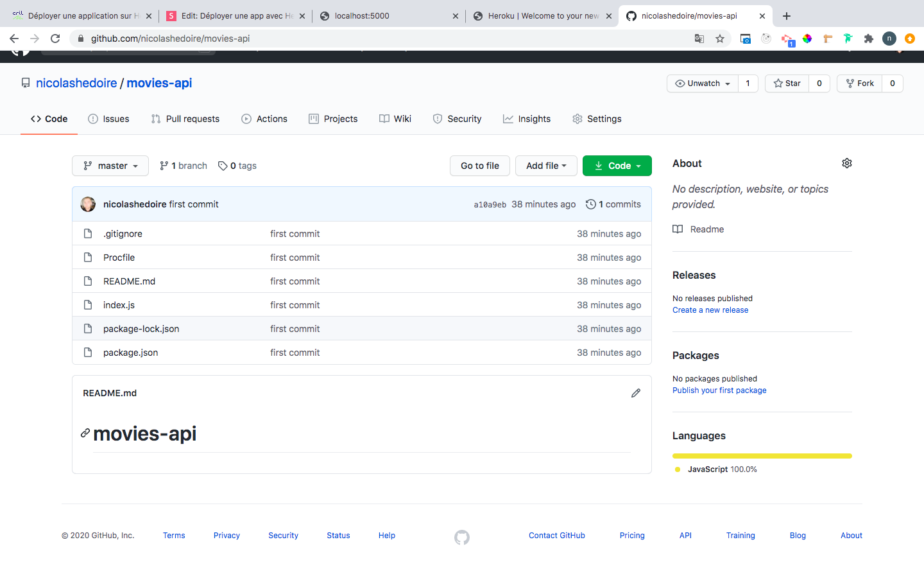This screenshot has height=578, width=924.
Task: Click the yellow JavaScript language bar
Action: 762,456
